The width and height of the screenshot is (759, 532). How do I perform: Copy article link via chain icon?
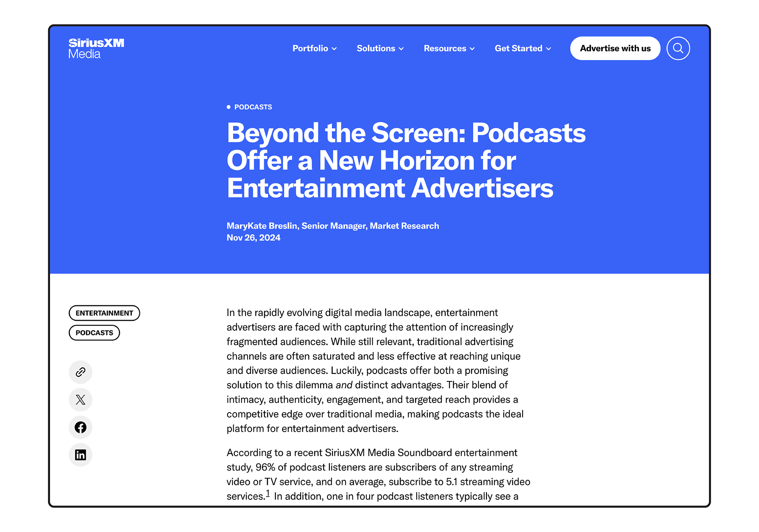[x=80, y=372]
